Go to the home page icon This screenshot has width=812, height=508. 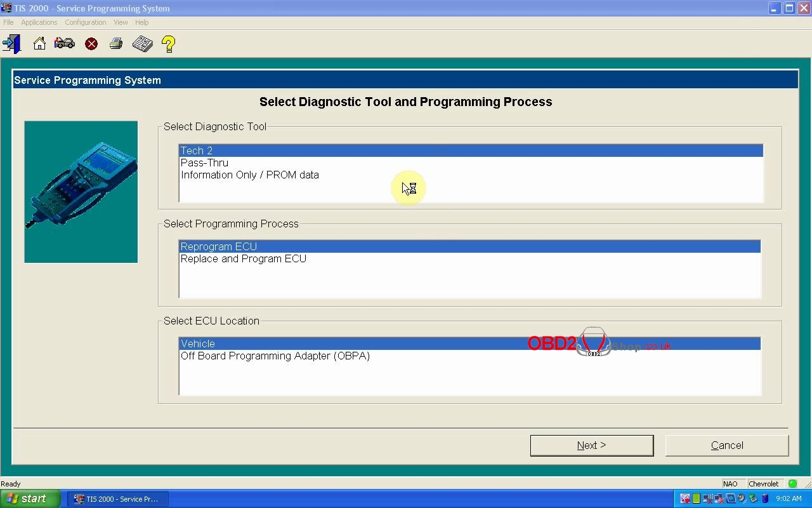[39, 44]
